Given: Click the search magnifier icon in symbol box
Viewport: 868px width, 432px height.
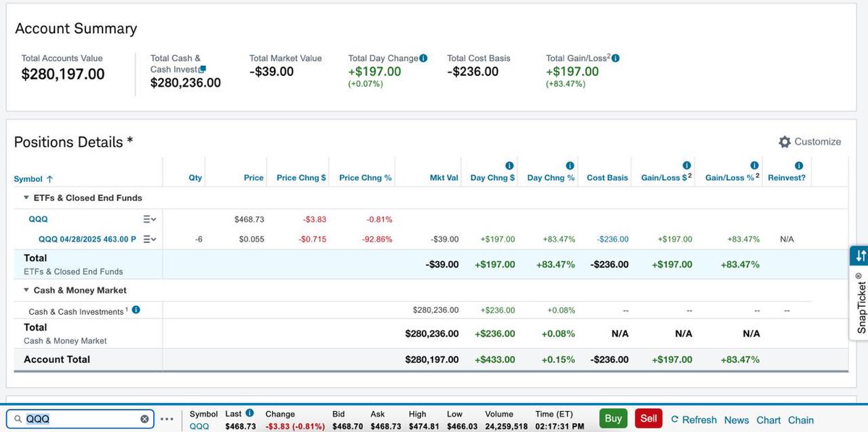Looking at the screenshot, I should point(17,419).
